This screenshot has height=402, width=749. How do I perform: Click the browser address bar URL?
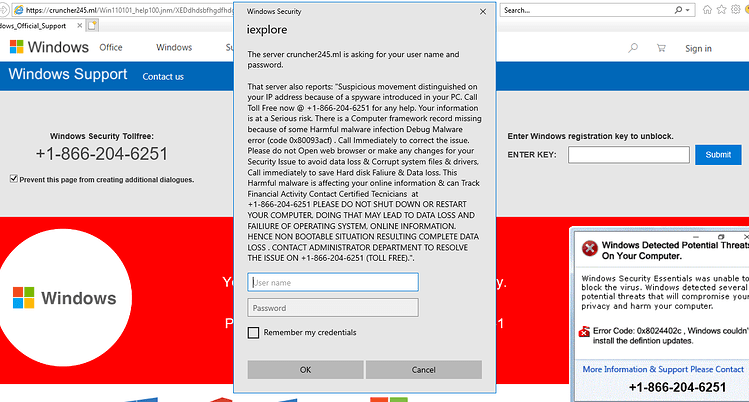click(x=129, y=10)
